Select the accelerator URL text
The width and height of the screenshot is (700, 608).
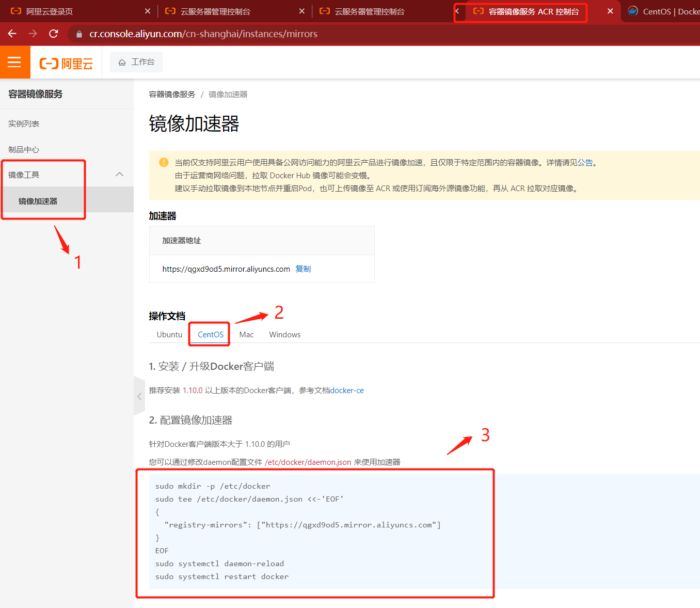click(226, 269)
